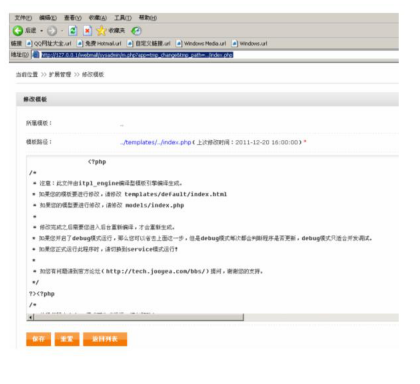Open the 帮助(H) menu
420x384 pixels.
148,18
